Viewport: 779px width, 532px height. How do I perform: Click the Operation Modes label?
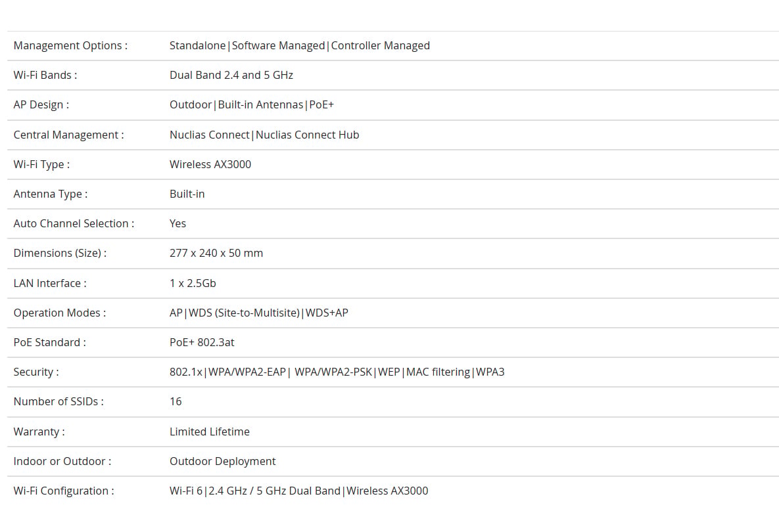(x=60, y=313)
